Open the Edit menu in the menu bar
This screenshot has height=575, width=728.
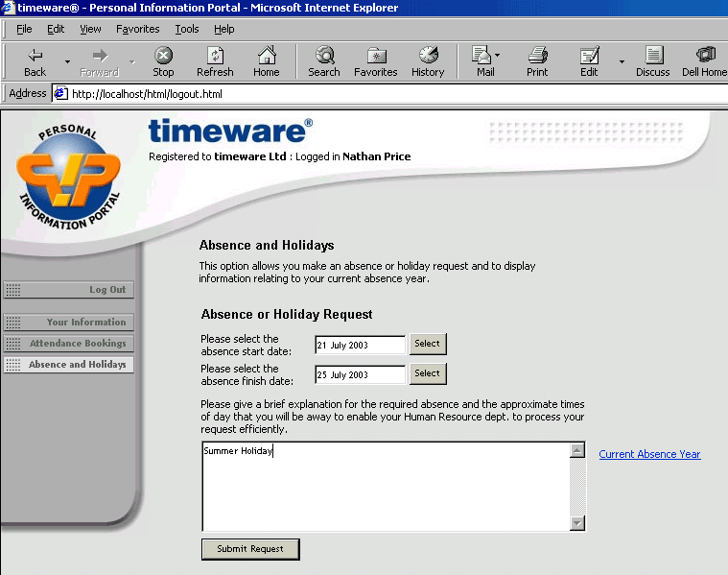(56, 29)
